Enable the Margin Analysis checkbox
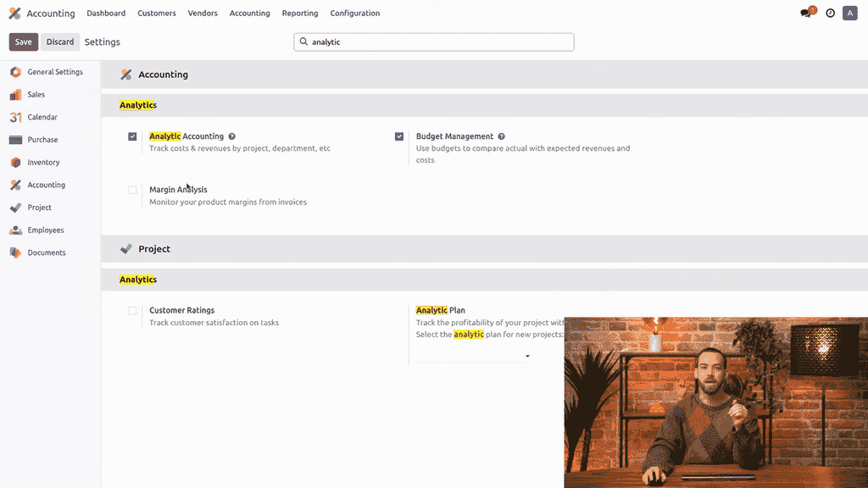This screenshot has height=488, width=868. [x=132, y=190]
